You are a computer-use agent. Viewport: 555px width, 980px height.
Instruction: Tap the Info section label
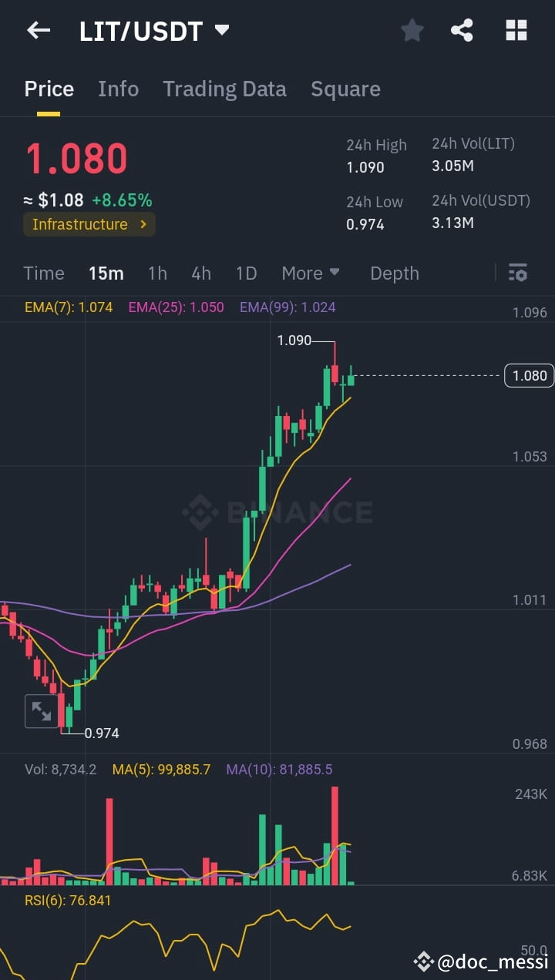tap(118, 89)
